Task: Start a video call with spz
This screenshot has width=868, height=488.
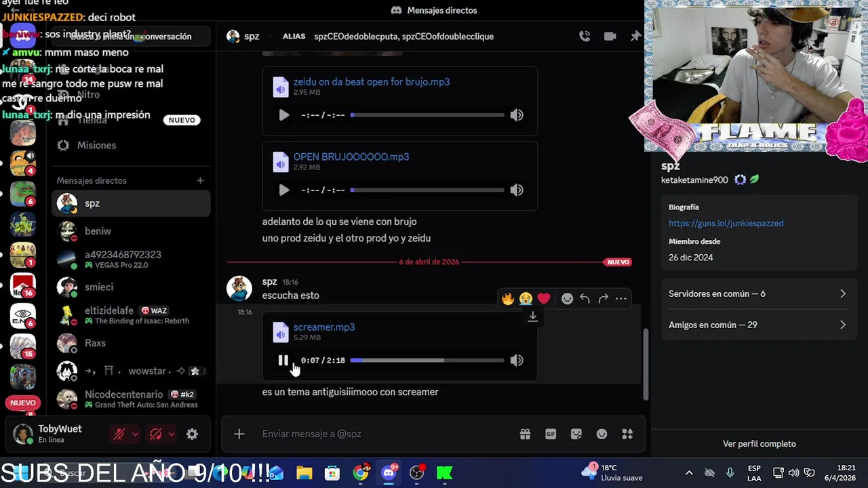Action: pos(610,37)
